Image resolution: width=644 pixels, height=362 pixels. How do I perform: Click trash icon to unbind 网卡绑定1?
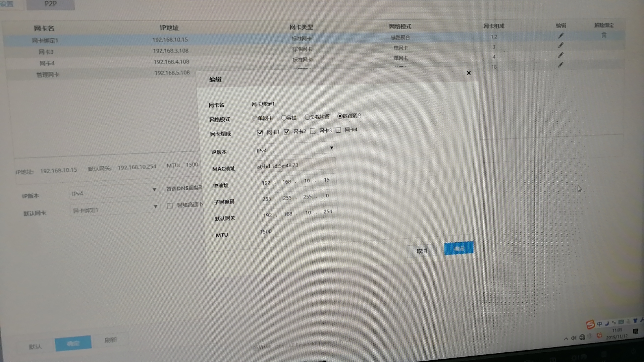pyautogui.click(x=604, y=35)
